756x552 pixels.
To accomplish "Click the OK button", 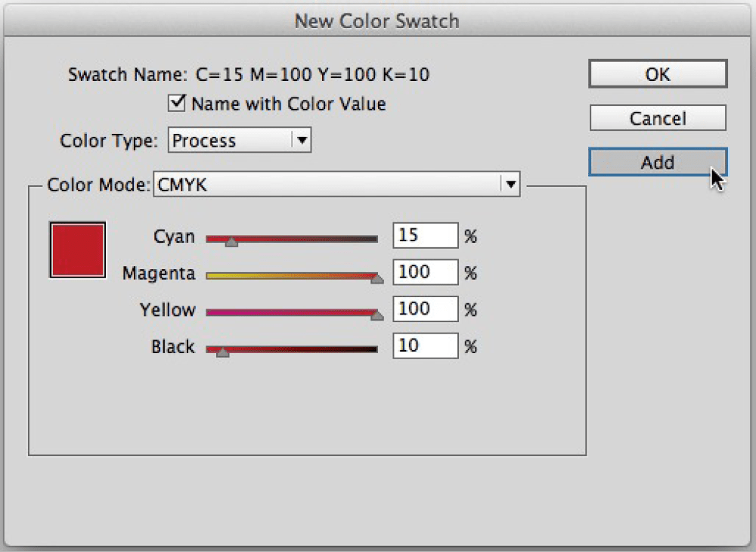I will pos(657,74).
